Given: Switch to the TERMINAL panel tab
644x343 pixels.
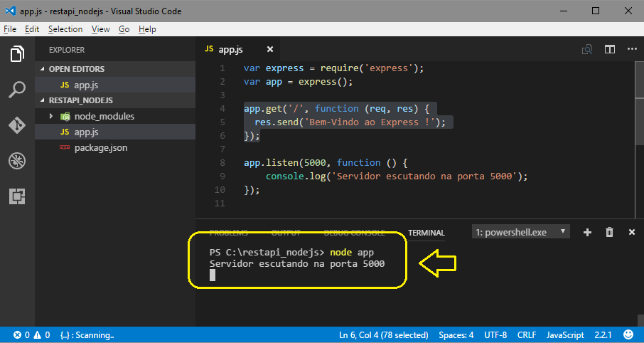Looking at the screenshot, I should pyautogui.click(x=426, y=233).
